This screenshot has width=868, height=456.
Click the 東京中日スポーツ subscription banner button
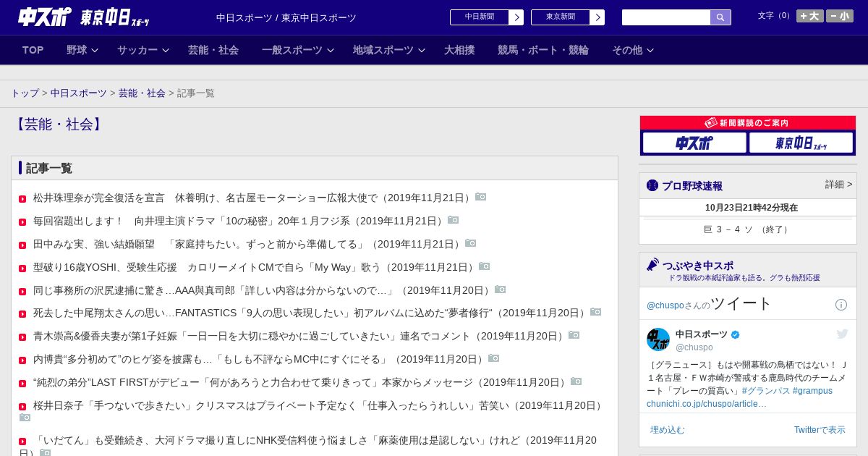coord(801,143)
